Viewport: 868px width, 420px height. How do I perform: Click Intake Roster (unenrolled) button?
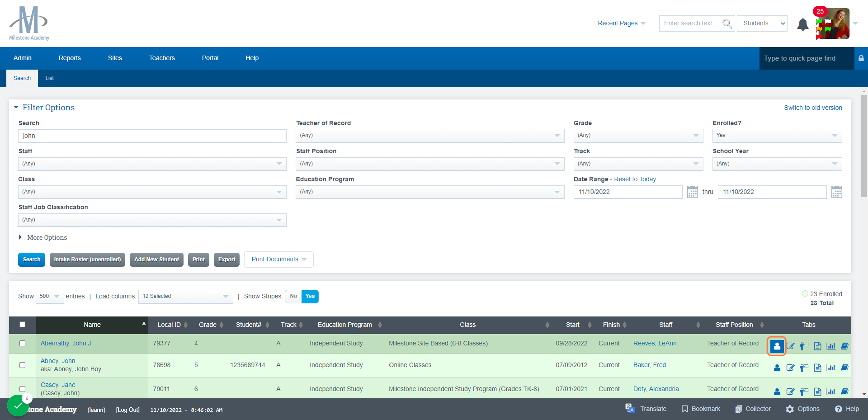pos(87,260)
